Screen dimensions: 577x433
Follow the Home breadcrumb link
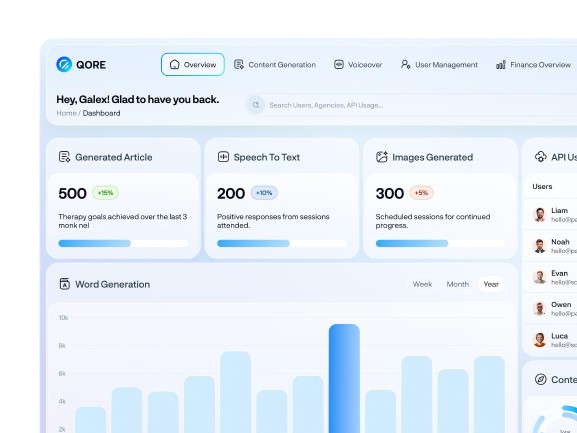tap(67, 113)
